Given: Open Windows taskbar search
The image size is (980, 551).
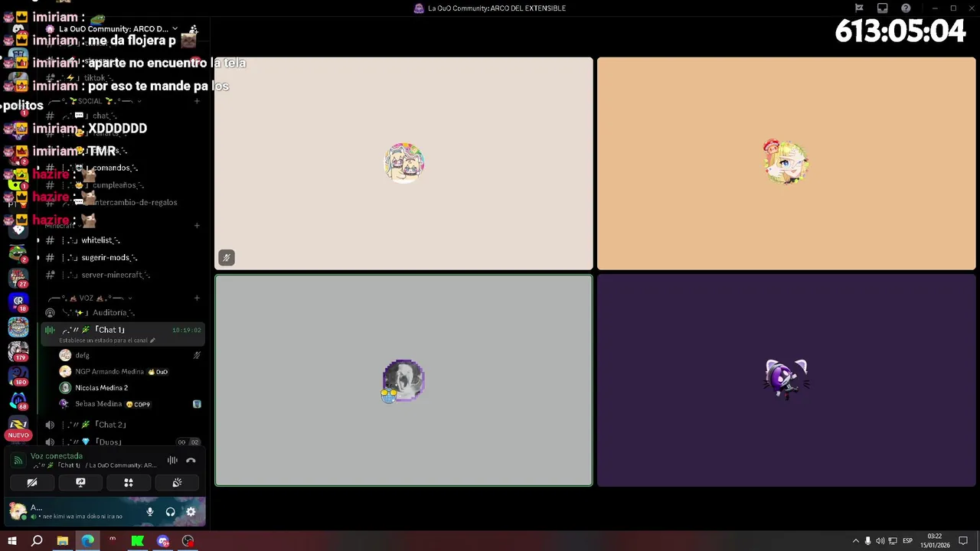Looking at the screenshot, I should pos(37,541).
